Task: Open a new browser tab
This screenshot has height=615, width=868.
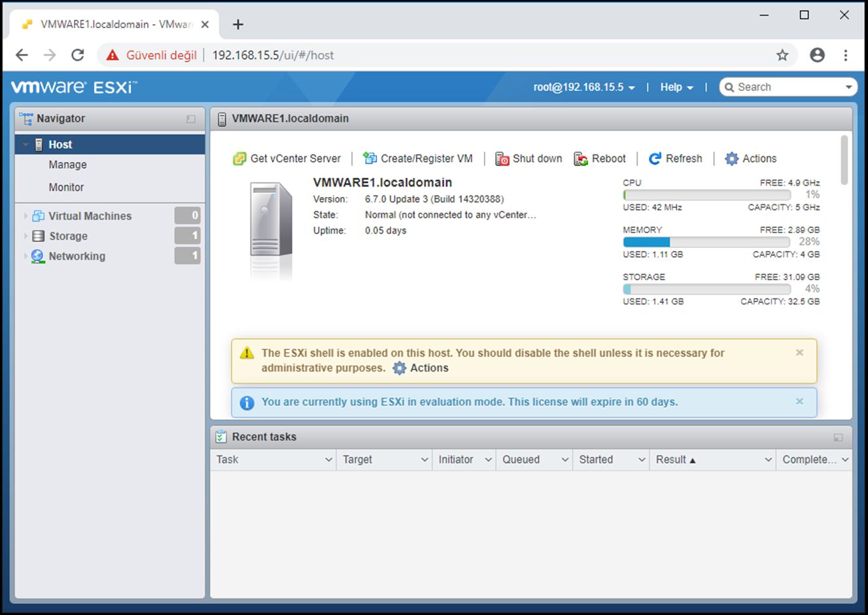Action: [x=238, y=25]
